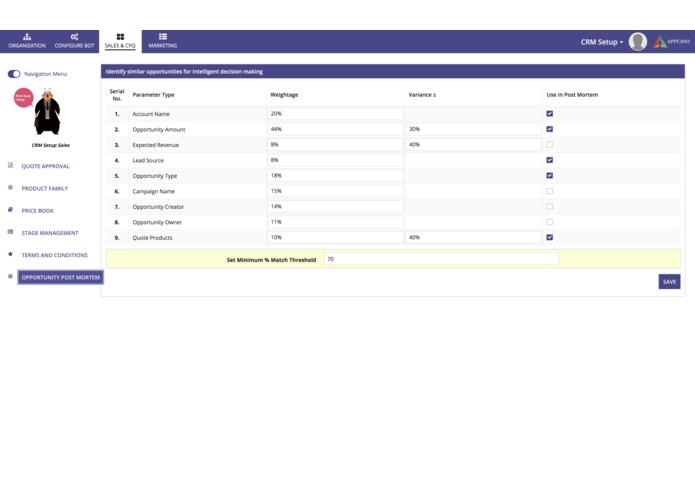Click the Save button

pos(669,282)
